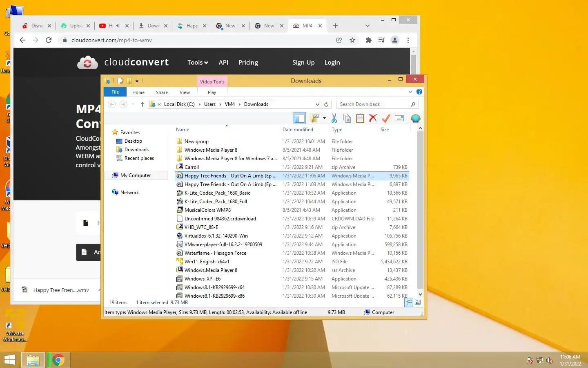Select Win11_English_x64v1 ISO file

tap(207, 262)
